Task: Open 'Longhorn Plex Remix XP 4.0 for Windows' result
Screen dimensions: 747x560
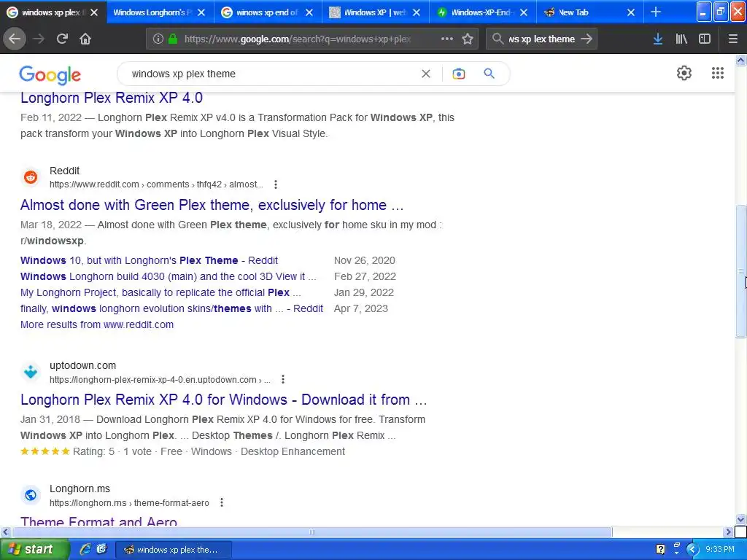Action: pos(223,400)
